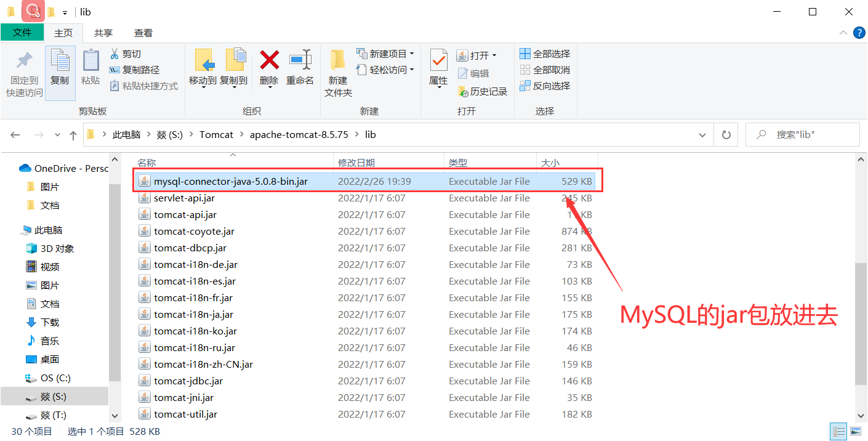This screenshot has height=441, width=868.
Task: Pin current folder to Quick Access
Action: (x=23, y=73)
